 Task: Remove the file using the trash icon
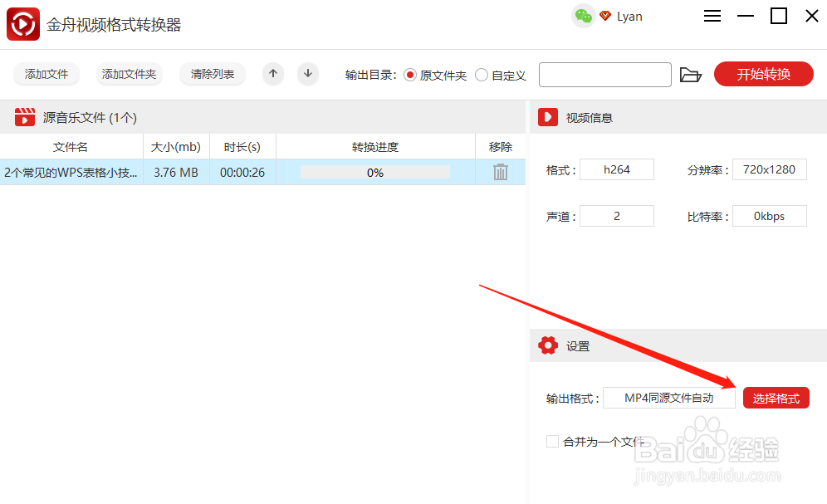pyautogui.click(x=500, y=172)
